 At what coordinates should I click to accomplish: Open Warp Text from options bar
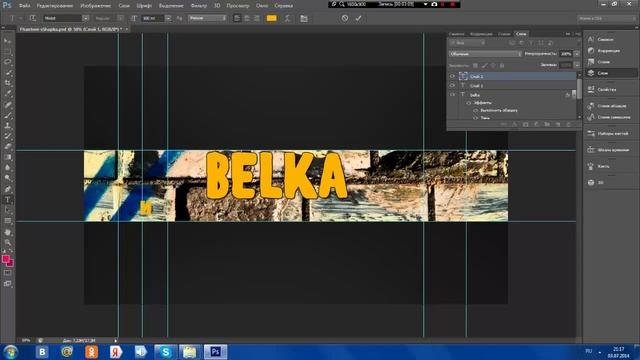tap(287, 18)
